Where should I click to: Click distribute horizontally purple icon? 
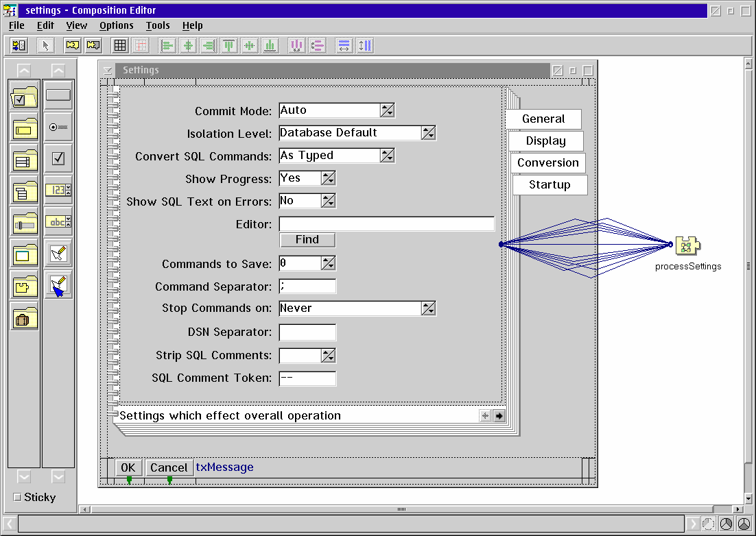(296, 46)
